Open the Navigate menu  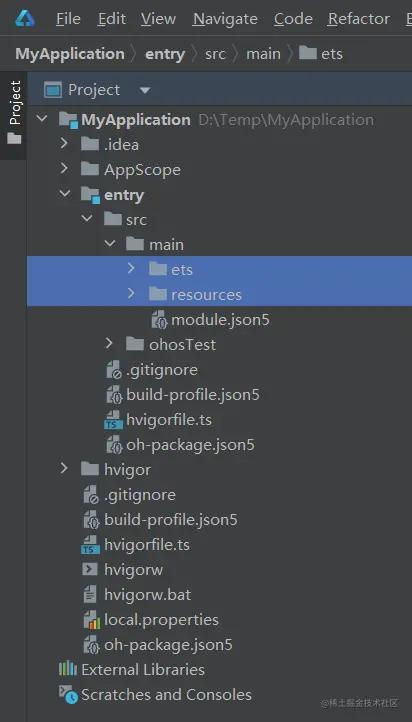226,19
